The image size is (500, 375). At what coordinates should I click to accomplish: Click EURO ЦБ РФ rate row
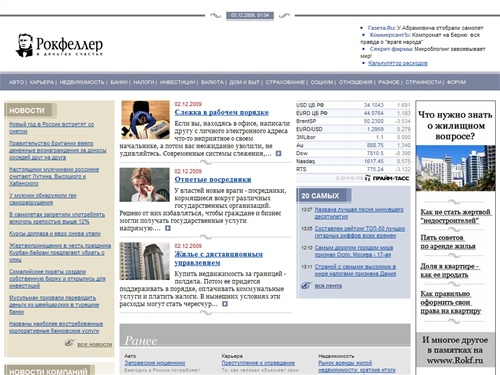tap(353, 113)
